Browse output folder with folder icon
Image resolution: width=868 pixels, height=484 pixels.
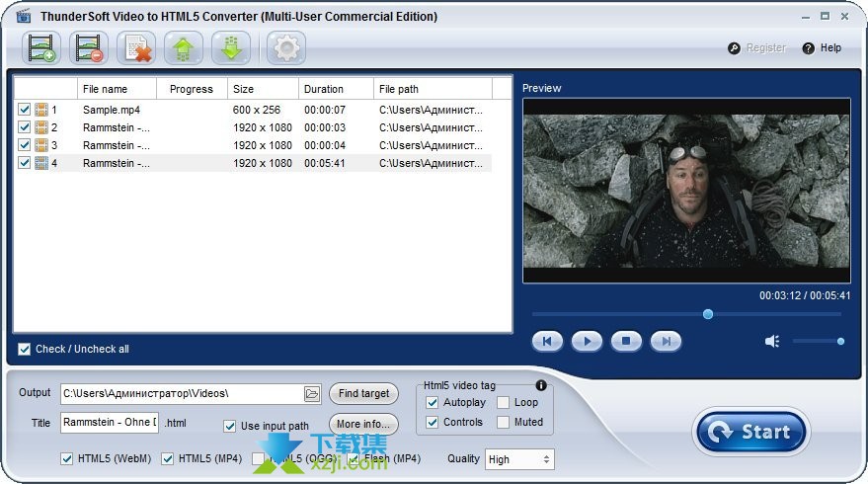(312, 394)
